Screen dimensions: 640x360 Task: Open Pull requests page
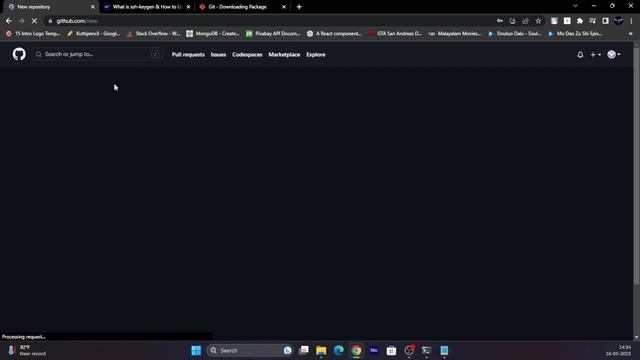(x=188, y=55)
